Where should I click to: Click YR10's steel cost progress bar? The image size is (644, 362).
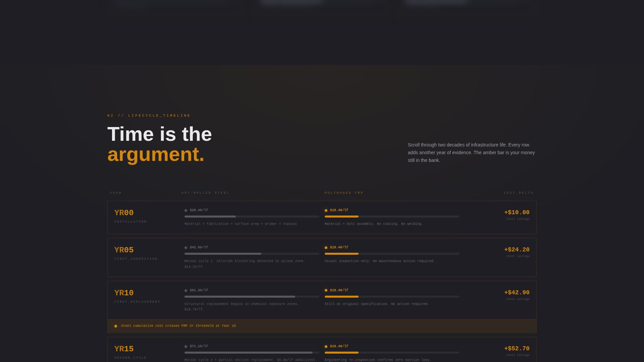coord(251,296)
